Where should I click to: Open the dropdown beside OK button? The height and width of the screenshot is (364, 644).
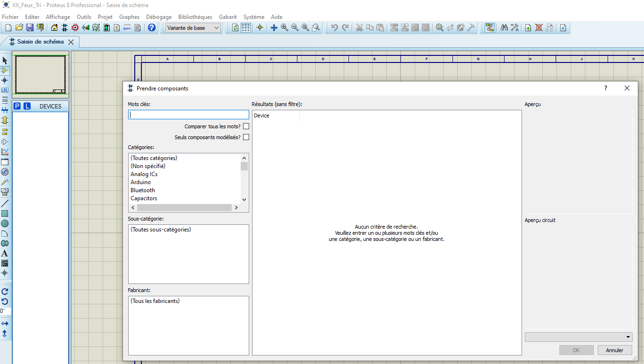point(578,337)
